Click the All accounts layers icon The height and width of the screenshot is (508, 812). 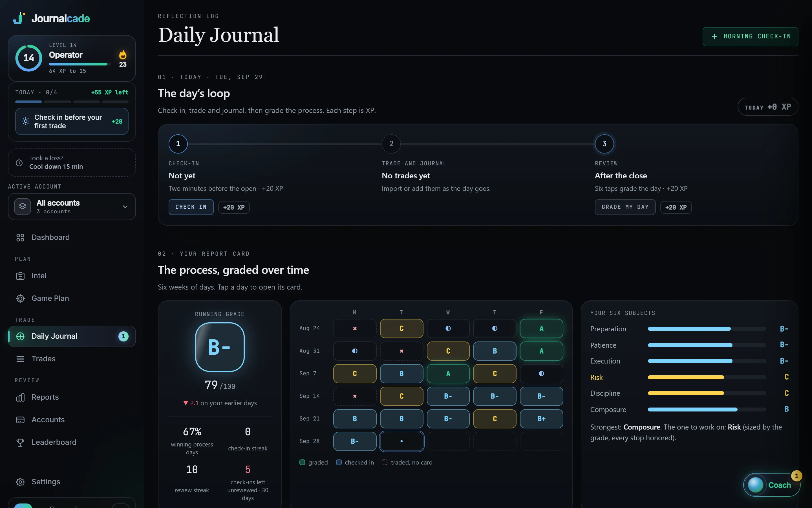(x=23, y=206)
